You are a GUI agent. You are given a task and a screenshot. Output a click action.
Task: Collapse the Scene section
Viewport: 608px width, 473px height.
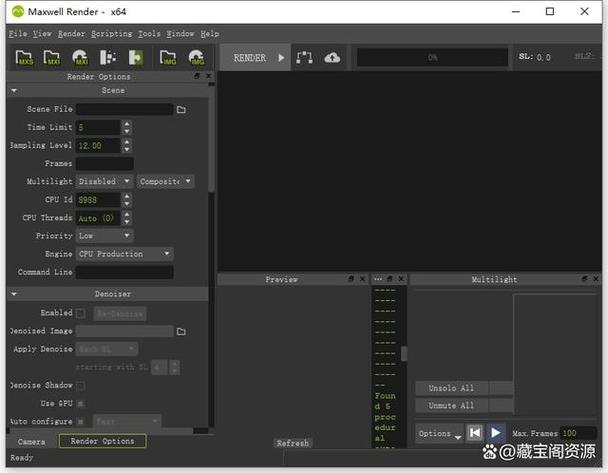(x=14, y=91)
